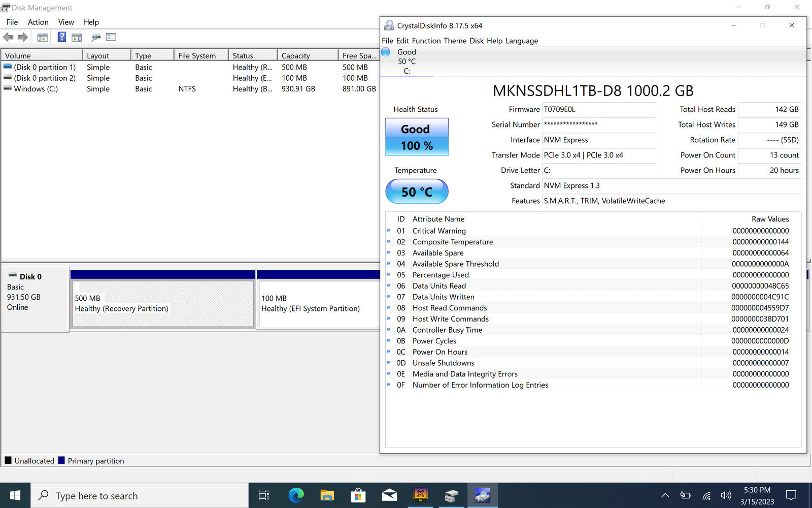Open Windows Start button
812x508 pixels.
pos(15,495)
